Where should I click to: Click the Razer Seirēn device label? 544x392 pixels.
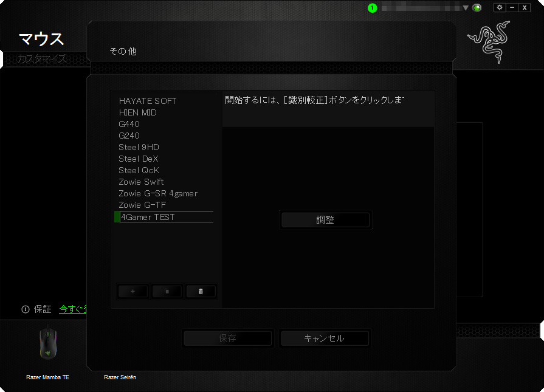coord(120,377)
